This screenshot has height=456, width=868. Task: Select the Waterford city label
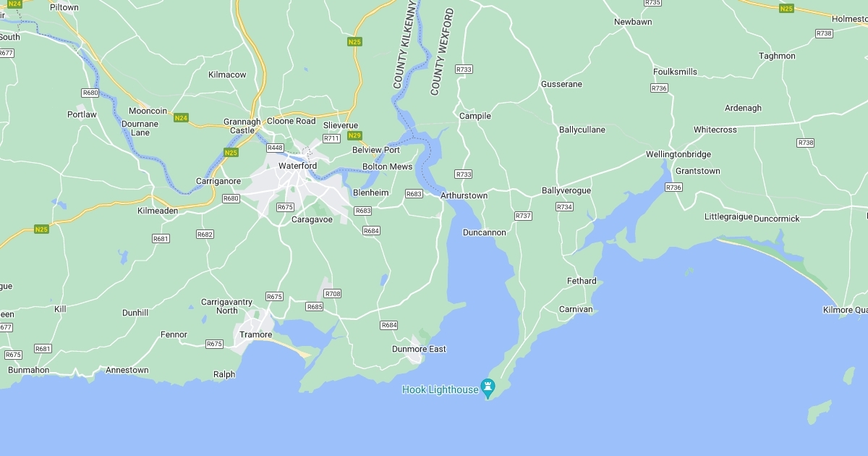[298, 166]
